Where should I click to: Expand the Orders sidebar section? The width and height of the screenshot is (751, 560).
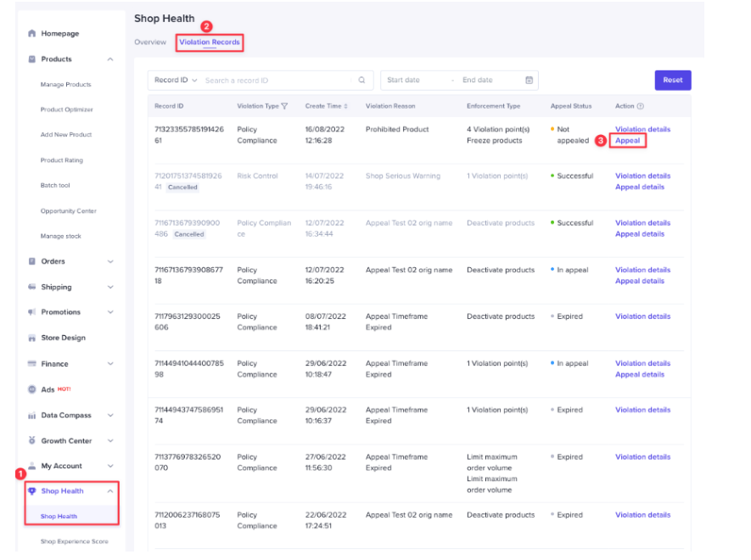110,261
